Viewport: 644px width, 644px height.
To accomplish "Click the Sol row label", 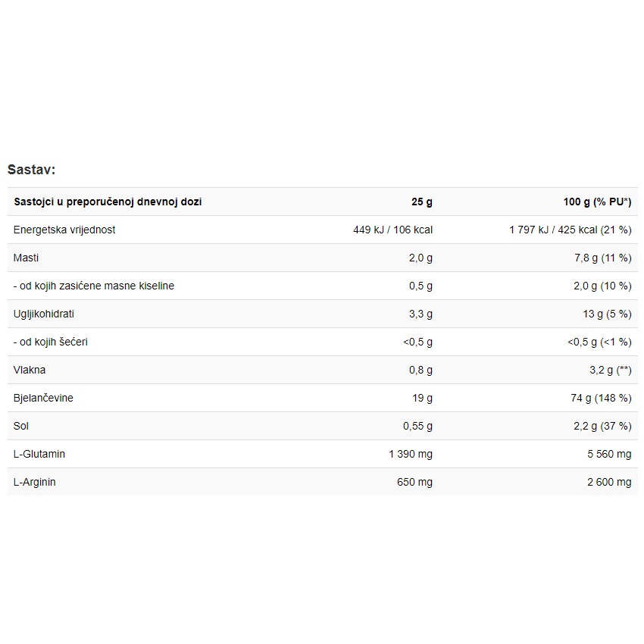I will [x=21, y=426].
